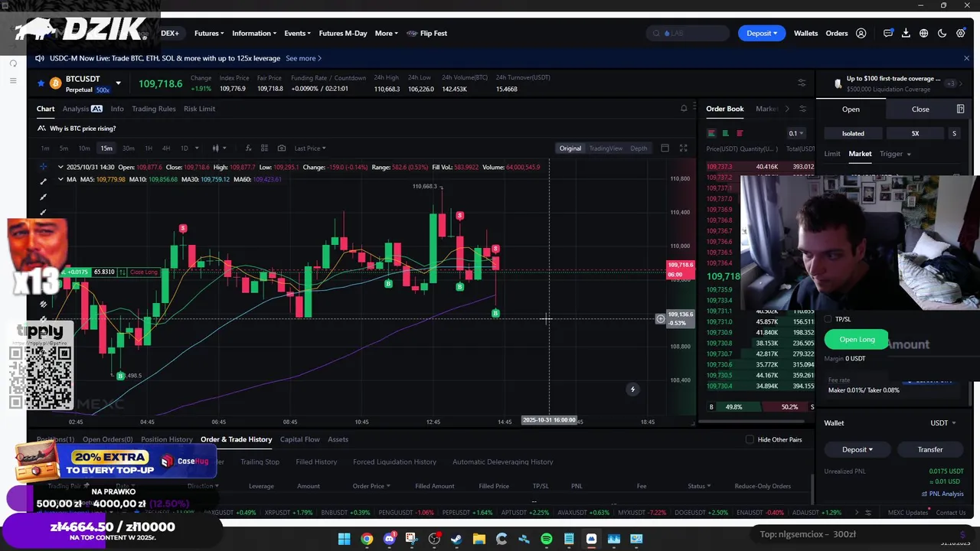Click the chart price alert bell icon

(x=684, y=109)
